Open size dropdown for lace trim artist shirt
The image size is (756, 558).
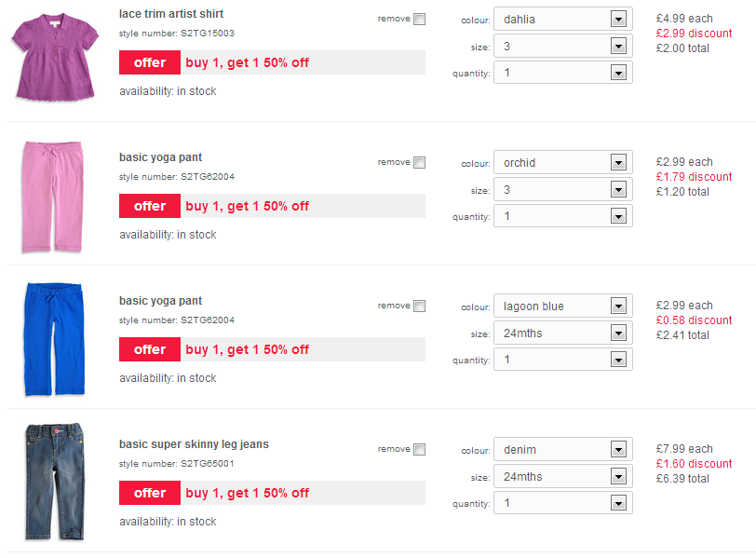click(563, 47)
